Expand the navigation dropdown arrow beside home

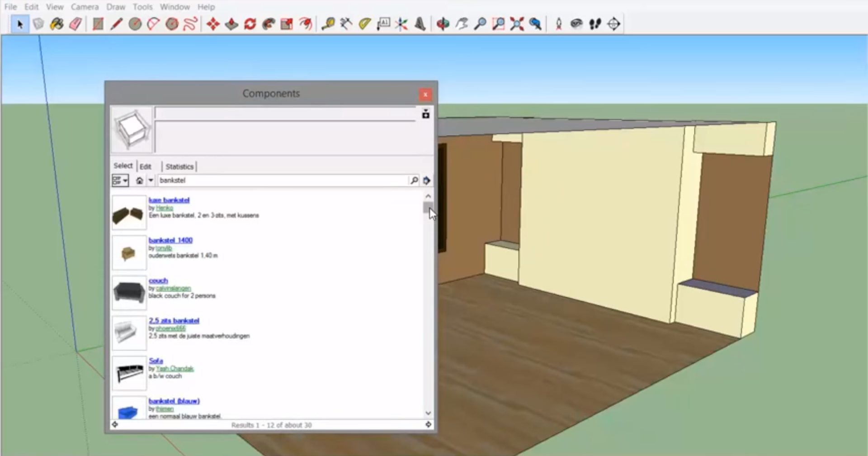tap(151, 180)
